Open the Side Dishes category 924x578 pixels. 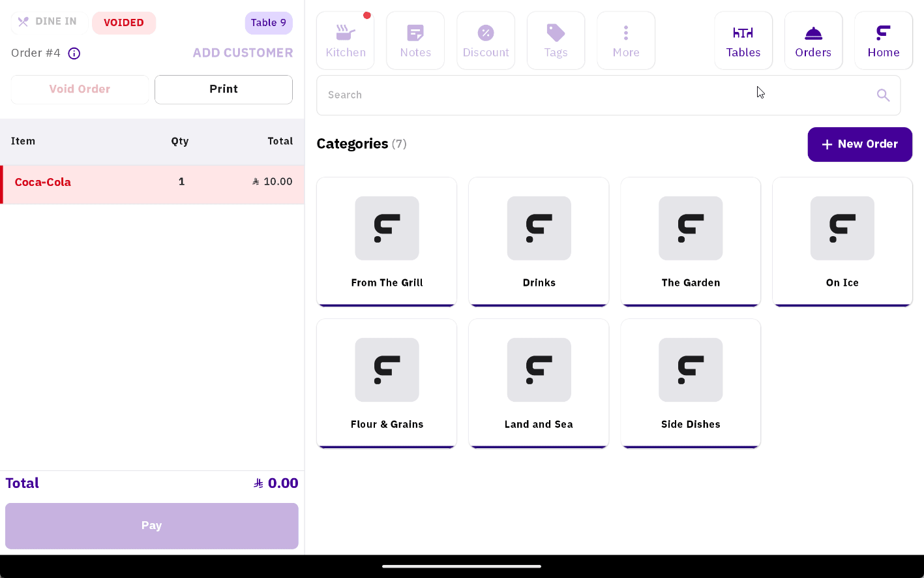pyautogui.click(x=691, y=383)
